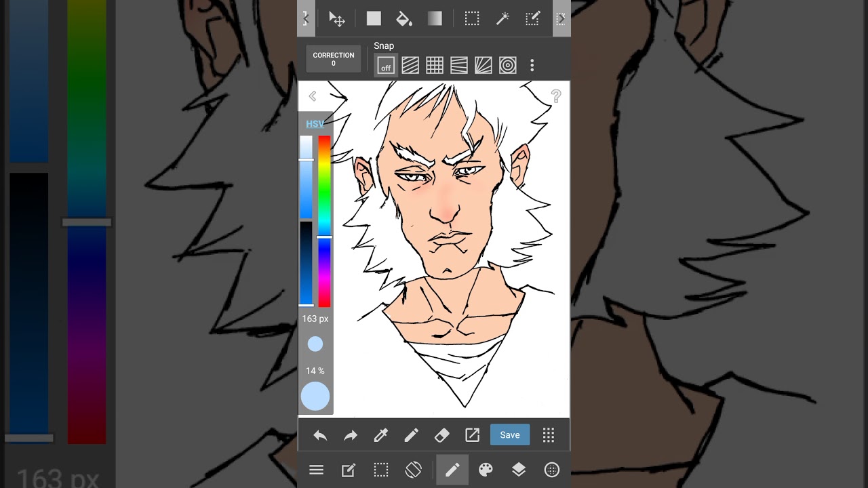Redo the last action
This screenshot has height=488, width=868.
[351, 436]
